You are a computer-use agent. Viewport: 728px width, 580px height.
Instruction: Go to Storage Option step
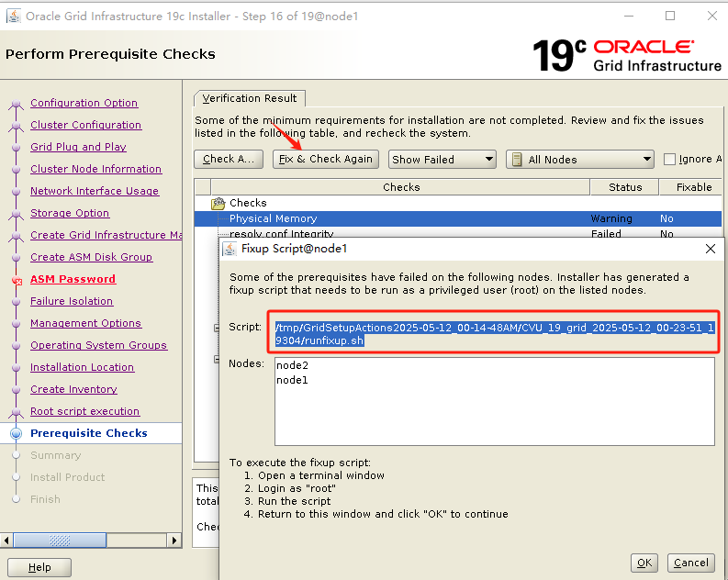[70, 213]
